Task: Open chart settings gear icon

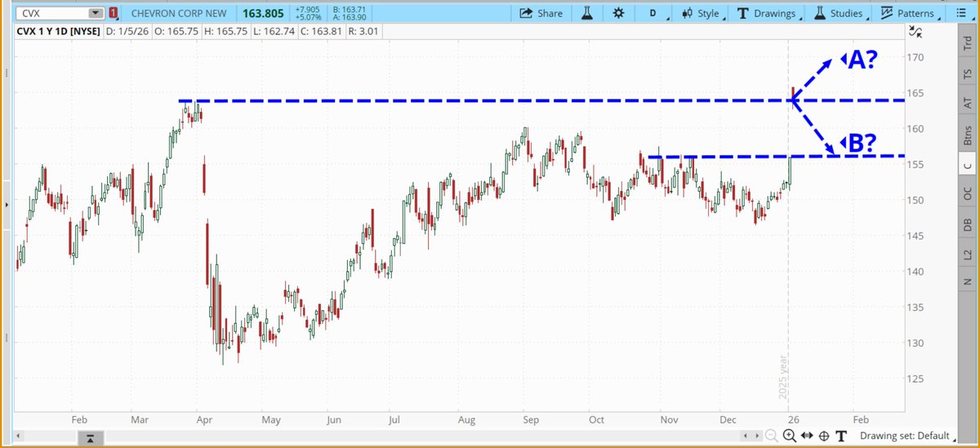Action: (x=618, y=13)
